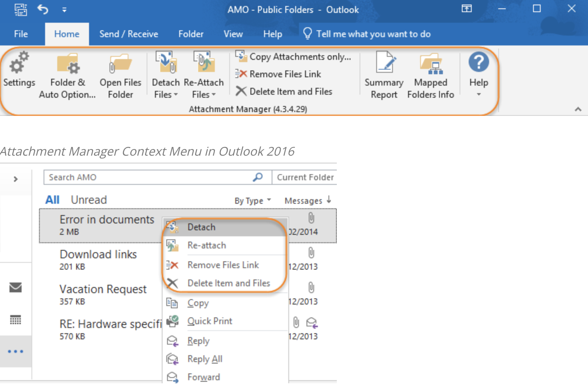The height and width of the screenshot is (384, 588).
Task: Open the Current Folder scope dropdown
Action: click(x=305, y=177)
